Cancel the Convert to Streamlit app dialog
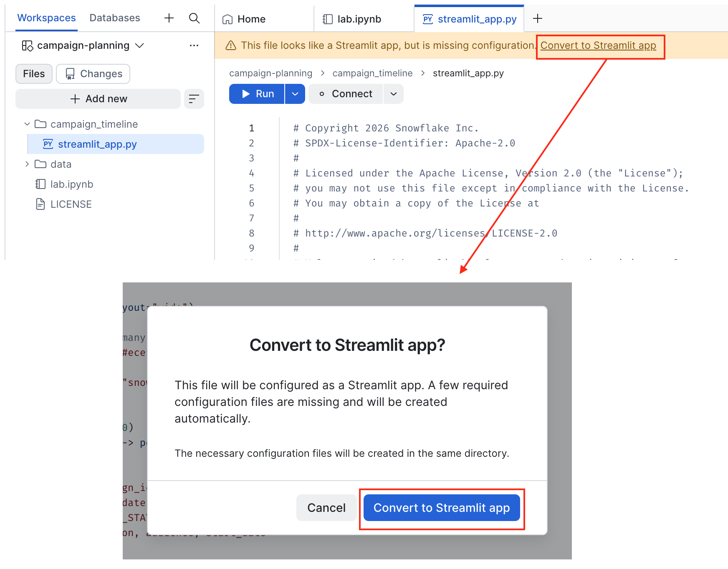The width and height of the screenshot is (728, 569). (326, 508)
